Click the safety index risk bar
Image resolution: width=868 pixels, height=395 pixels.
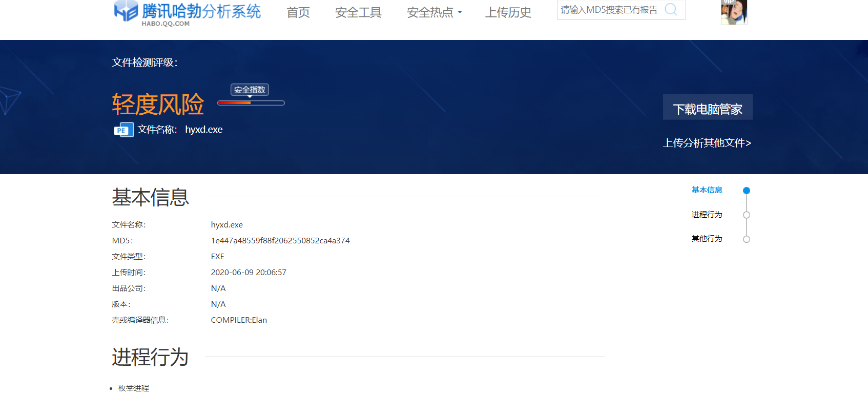click(x=251, y=103)
